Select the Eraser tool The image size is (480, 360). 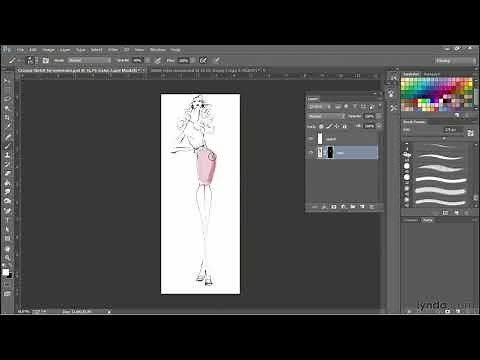pos(7,173)
